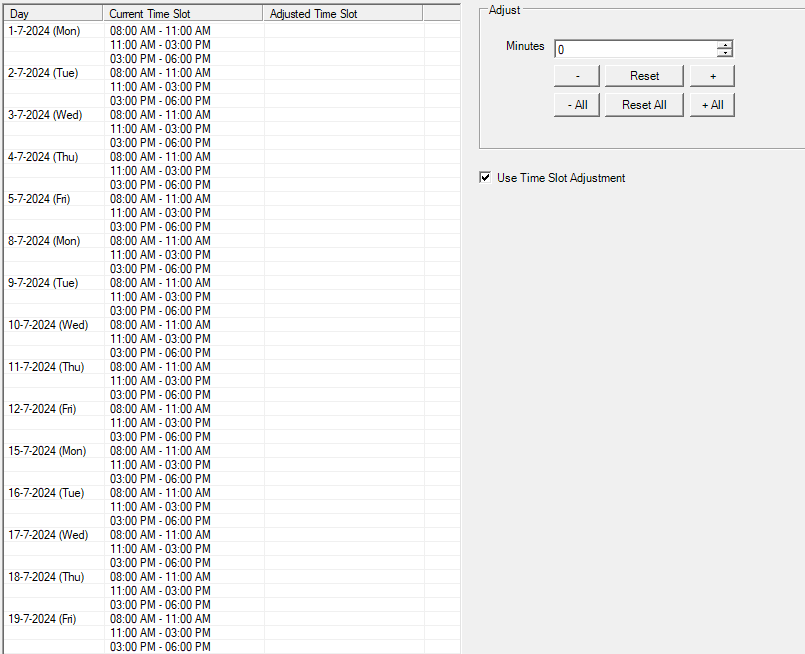Click the "- All" button

[576, 104]
